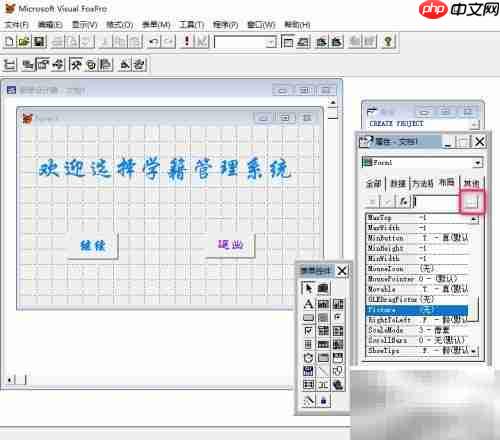Select the Label (A) control tool
This screenshot has width=500, height=440.
[x=308, y=304]
